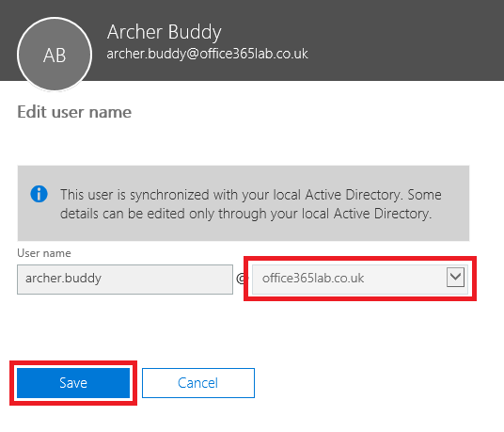The width and height of the screenshot is (504, 432).
Task: Click the @ symbol between the fields
Action: point(242,279)
